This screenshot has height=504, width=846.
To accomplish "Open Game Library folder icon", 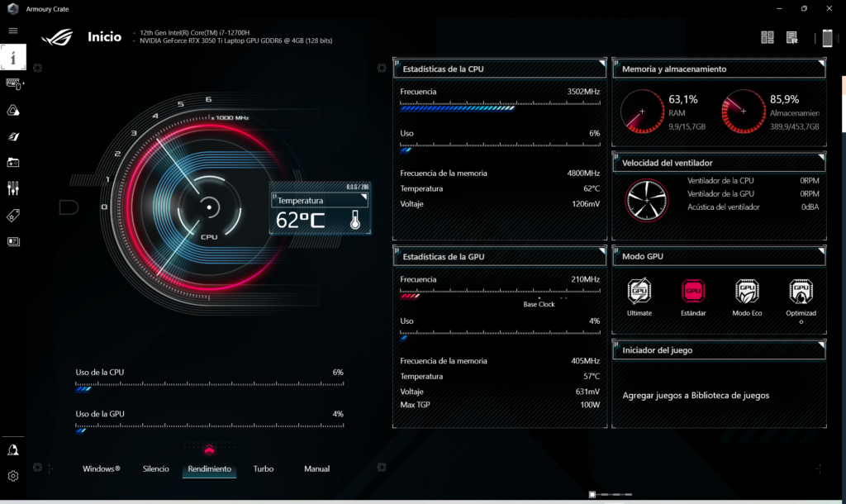I will click(x=13, y=163).
